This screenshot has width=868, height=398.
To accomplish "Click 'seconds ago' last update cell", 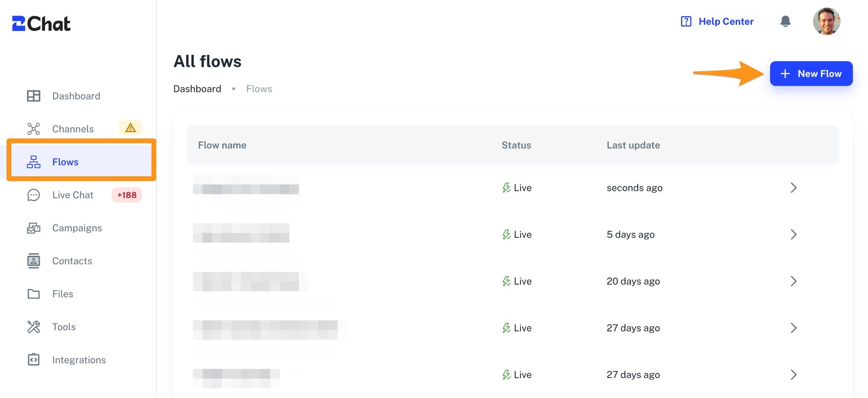I will coord(635,188).
